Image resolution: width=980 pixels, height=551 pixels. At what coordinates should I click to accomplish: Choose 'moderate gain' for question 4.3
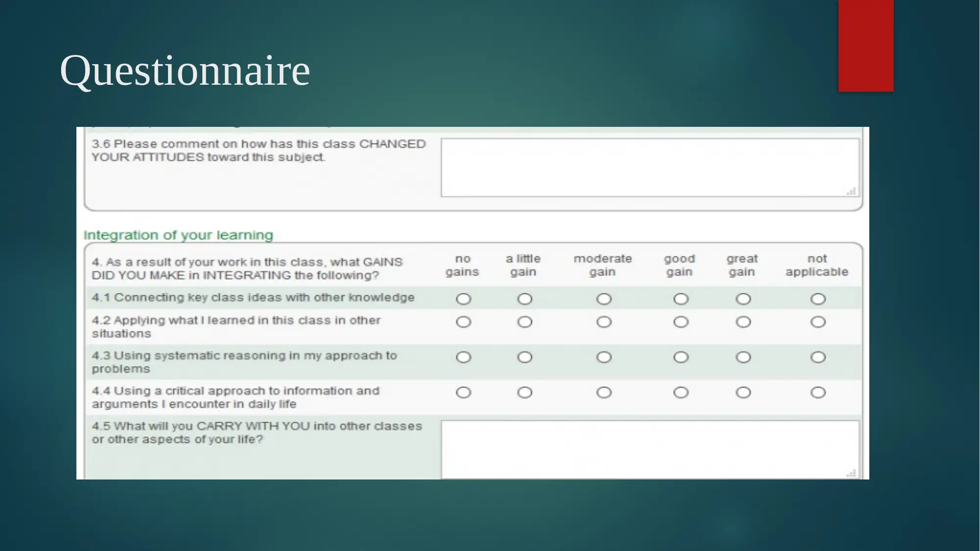604,357
